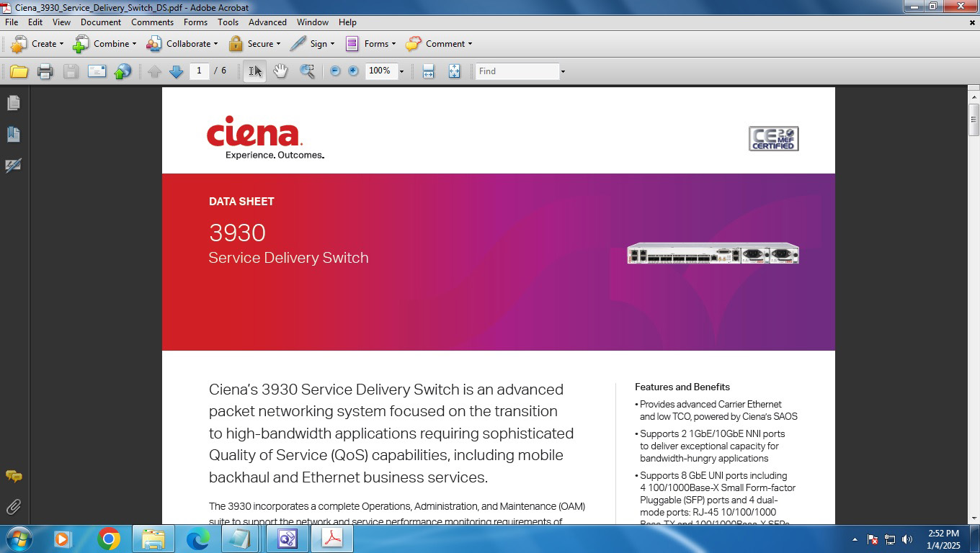
Task: Choose the Hand pan tool
Action: click(280, 71)
